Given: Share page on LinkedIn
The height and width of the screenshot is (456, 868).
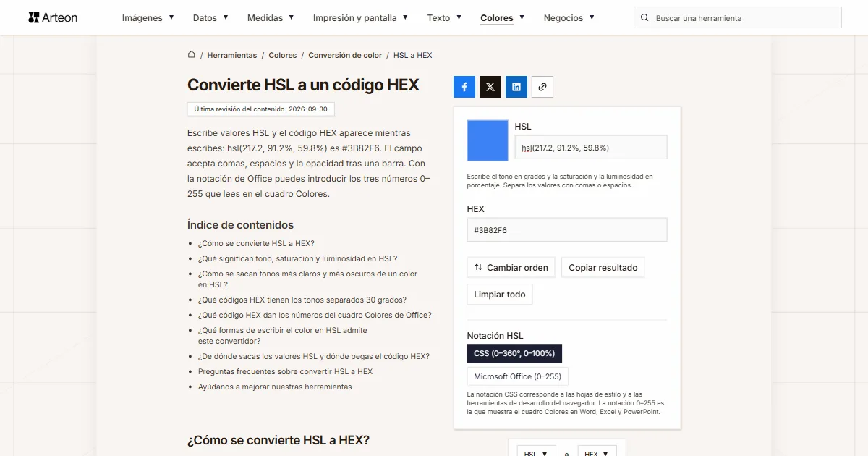Looking at the screenshot, I should 516,87.
